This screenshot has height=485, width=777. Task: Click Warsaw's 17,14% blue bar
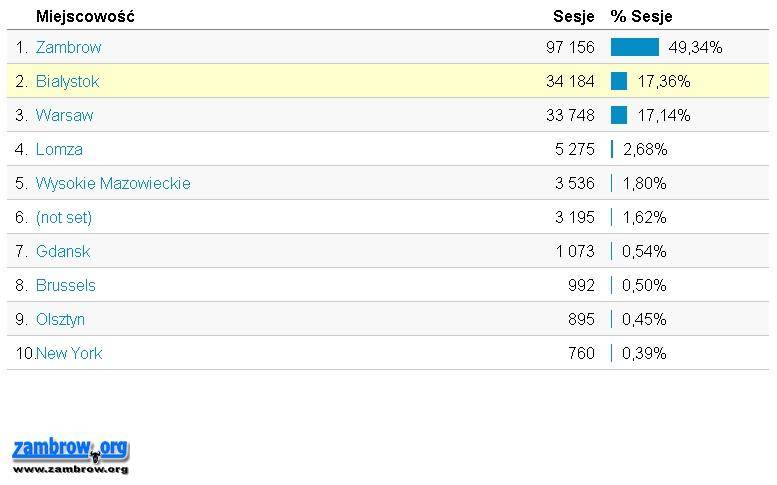619,115
